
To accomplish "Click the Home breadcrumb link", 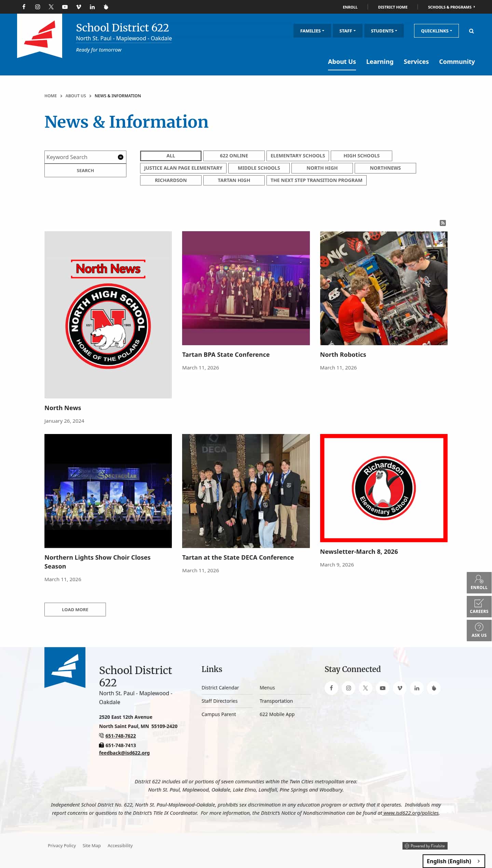I will 51,96.
